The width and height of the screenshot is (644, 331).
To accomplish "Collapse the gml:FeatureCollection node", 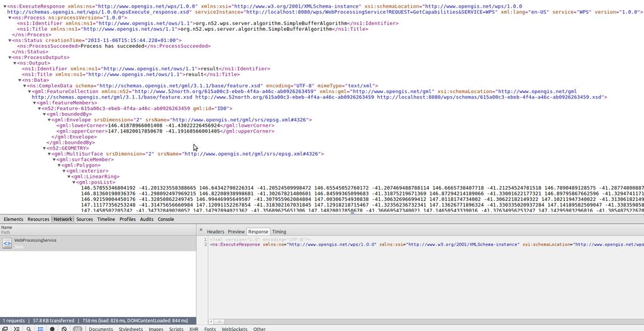I will click(x=30, y=92).
